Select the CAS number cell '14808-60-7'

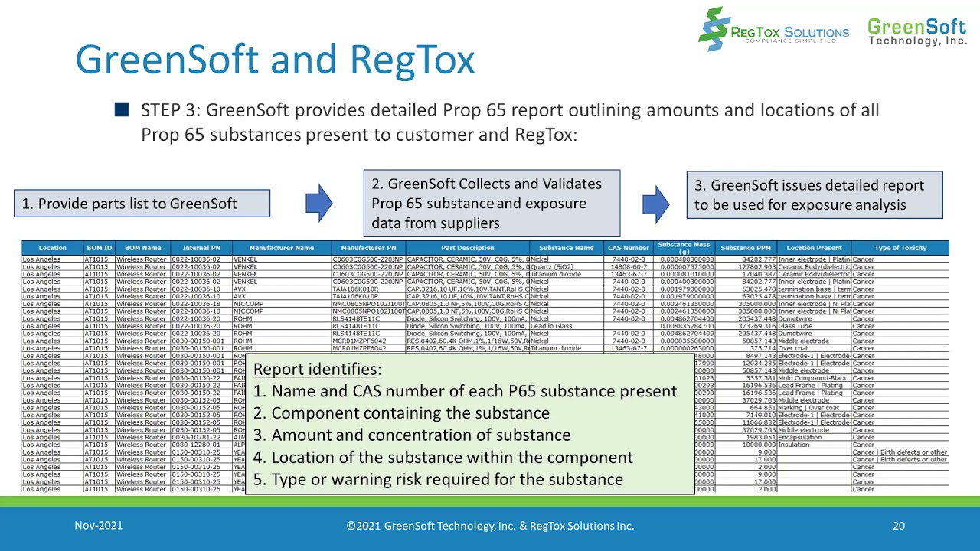629,267
